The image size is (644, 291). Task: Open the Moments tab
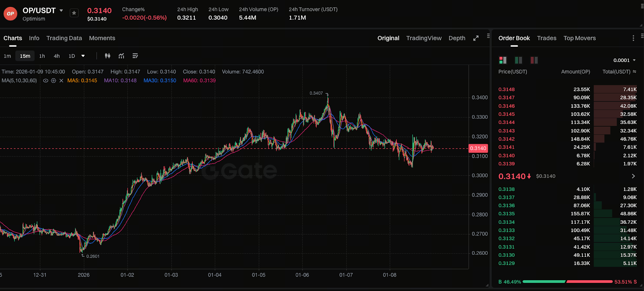tap(102, 38)
